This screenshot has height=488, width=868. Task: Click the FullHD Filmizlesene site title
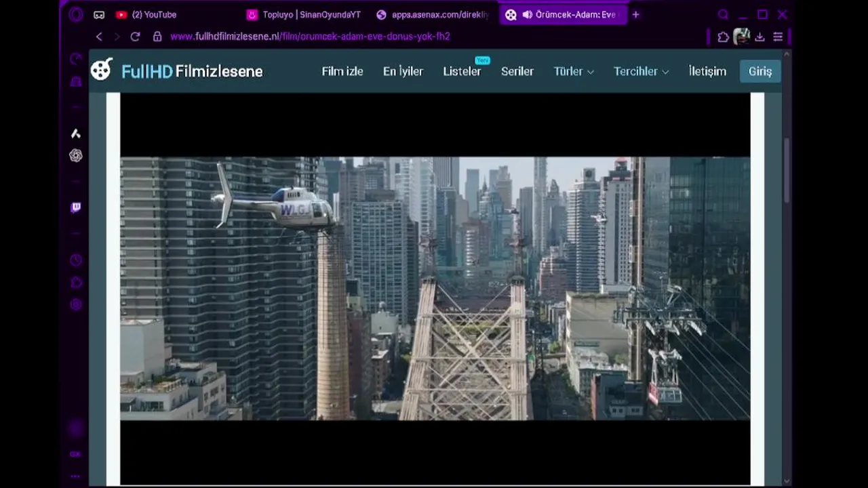point(192,71)
